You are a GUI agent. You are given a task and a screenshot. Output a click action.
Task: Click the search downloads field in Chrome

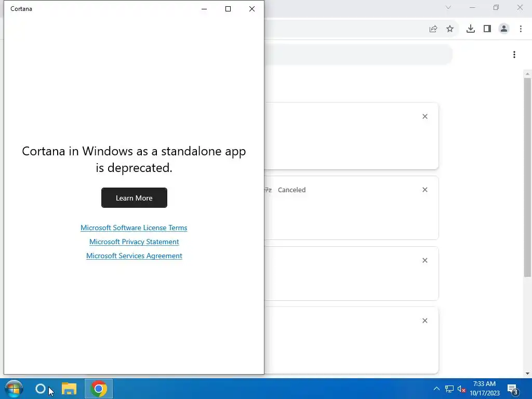(358, 54)
